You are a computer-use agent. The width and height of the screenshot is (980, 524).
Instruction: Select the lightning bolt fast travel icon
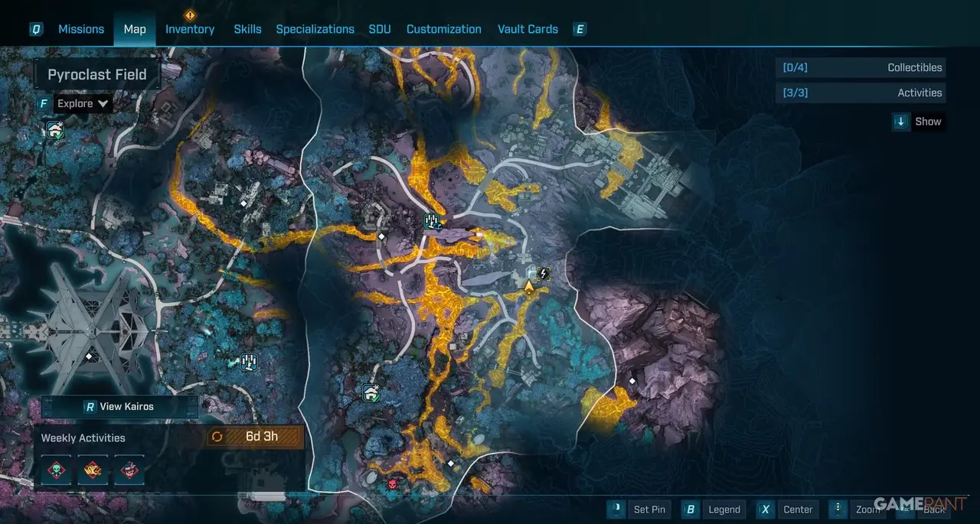pos(544,272)
